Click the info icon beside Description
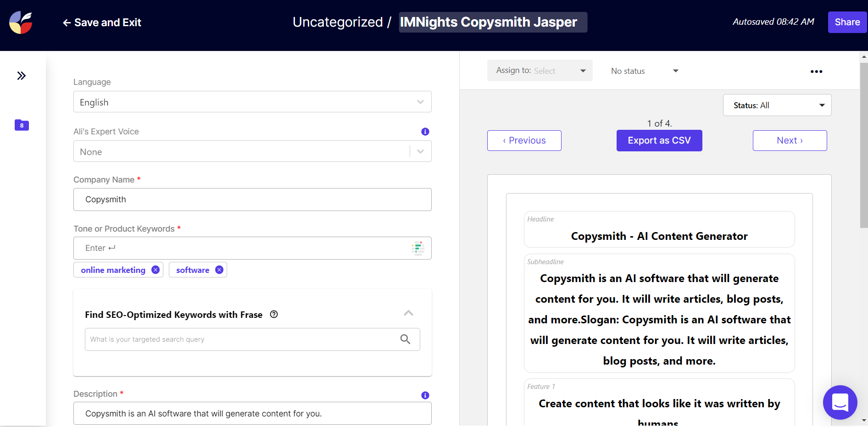868x427 pixels. tap(425, 395)
